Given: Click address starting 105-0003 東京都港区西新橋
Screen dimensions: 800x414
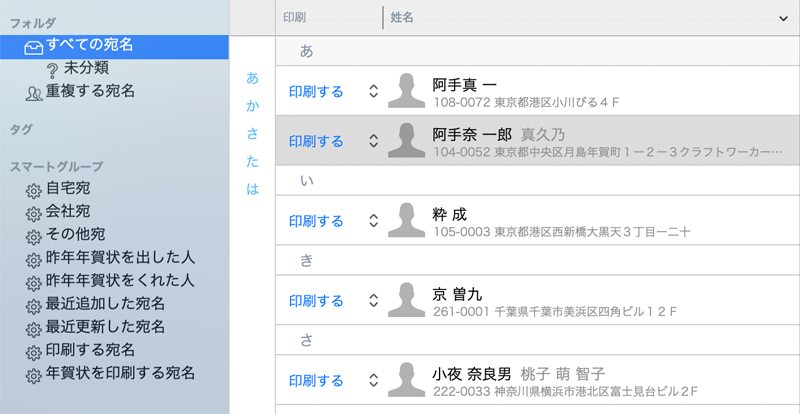Looking at the screenshot, I should [x=562, y=232].
